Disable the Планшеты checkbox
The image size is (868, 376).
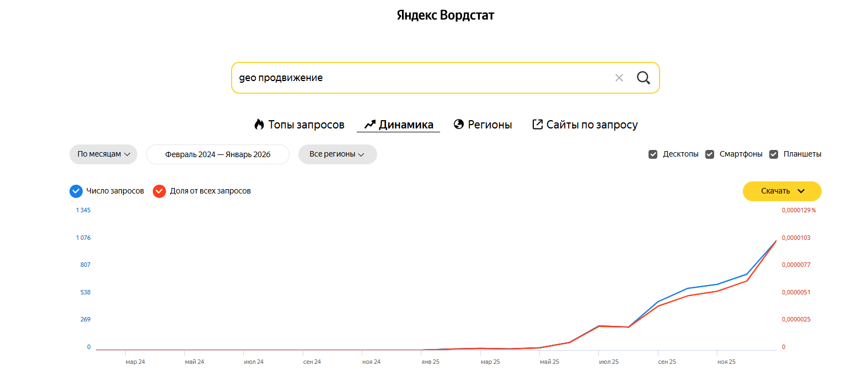774,154
